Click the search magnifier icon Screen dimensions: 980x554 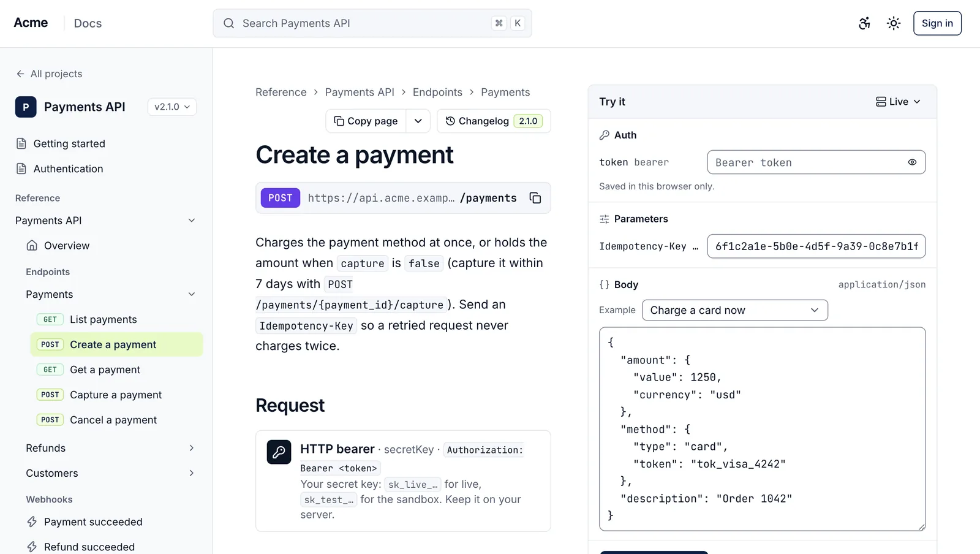pos(228,23)
